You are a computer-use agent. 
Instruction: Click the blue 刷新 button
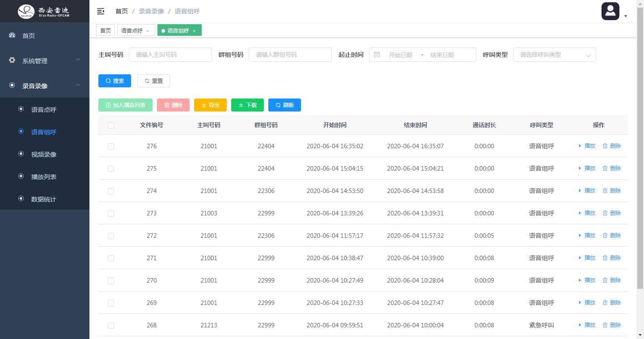(284, 105)
